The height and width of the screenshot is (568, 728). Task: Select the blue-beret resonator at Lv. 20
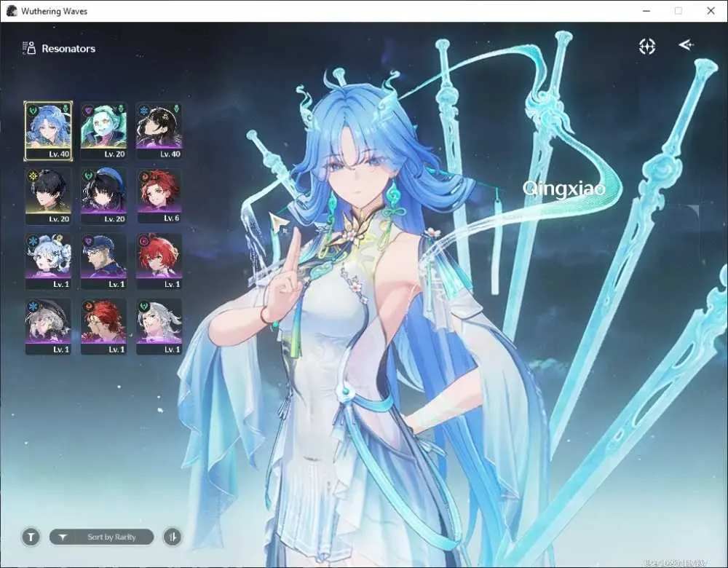click(103, 196)
